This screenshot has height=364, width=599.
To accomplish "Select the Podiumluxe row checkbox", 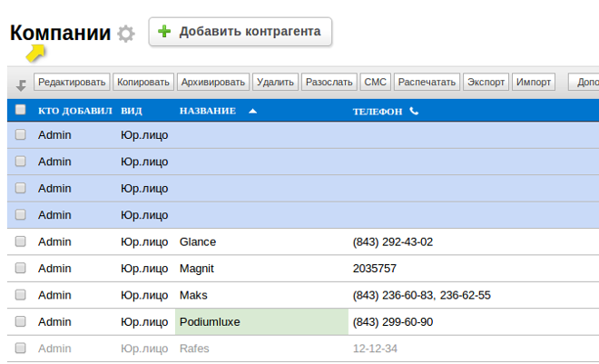I will tap(21, 321).
